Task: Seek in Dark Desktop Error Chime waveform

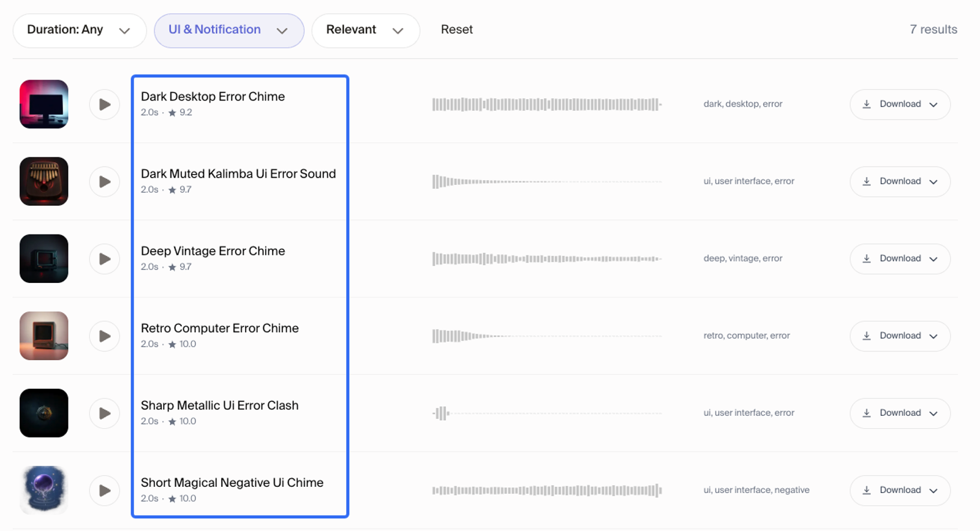Action: point(547,104)
